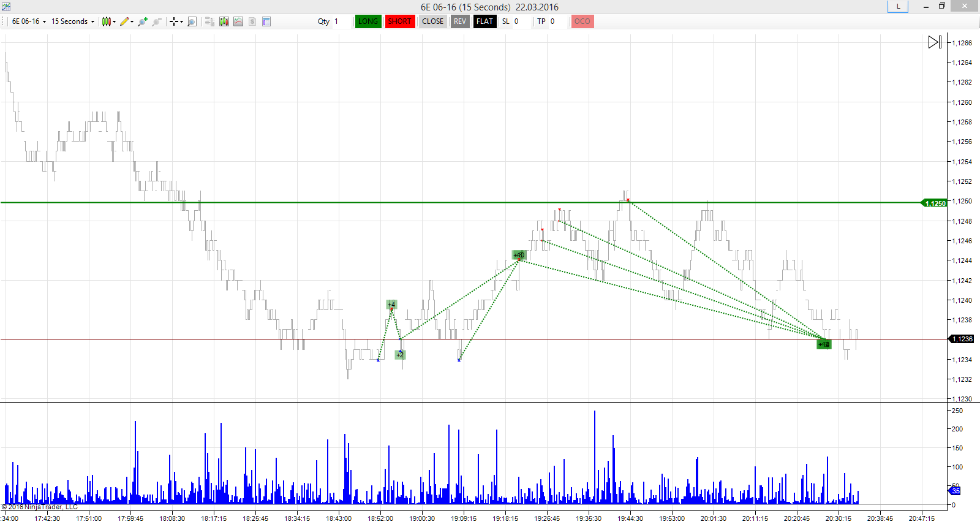Click the +2 trade marker label
Image resolution: width=980 pixels, height=527 pixels.
pyautogui.click(x=400, y=355)
